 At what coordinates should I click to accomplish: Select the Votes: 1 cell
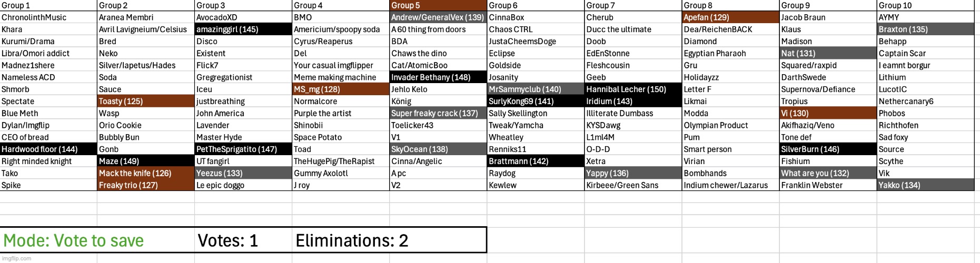243,240
